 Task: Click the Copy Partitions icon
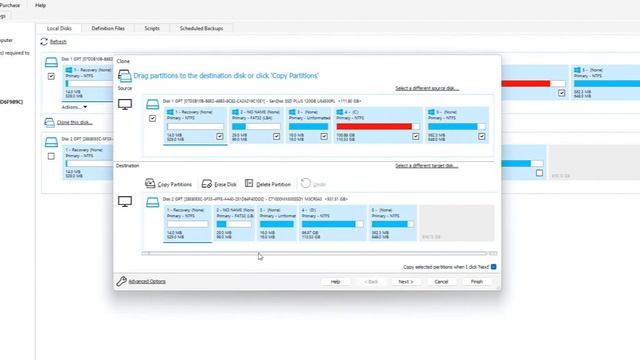[150, 183]
